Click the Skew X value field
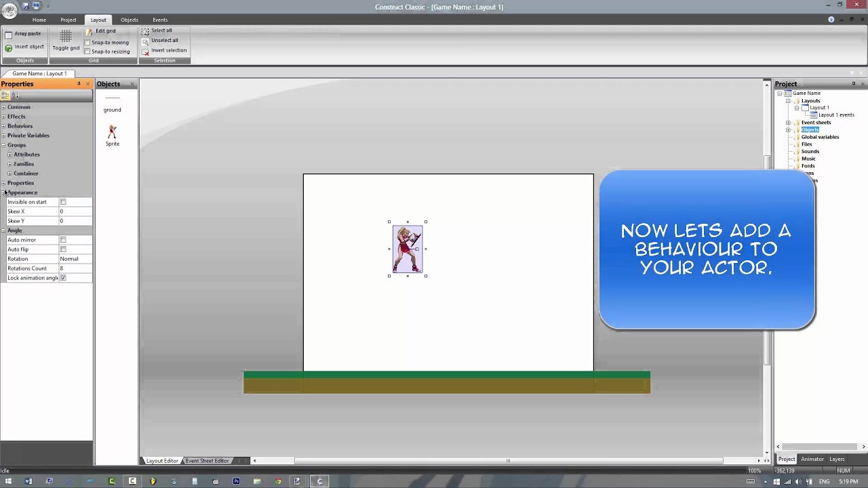Image resolution: width=868 pixels, height=488 pixels. point(75,211)
